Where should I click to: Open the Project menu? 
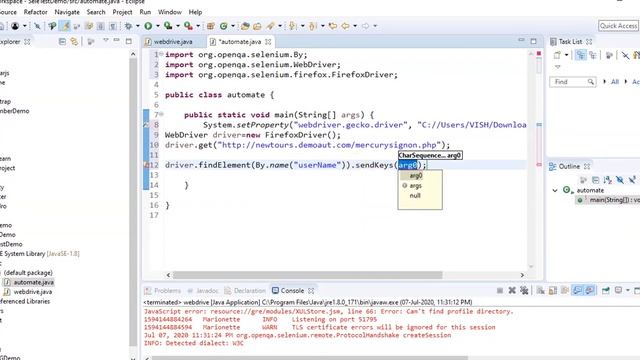click(122, 12)
